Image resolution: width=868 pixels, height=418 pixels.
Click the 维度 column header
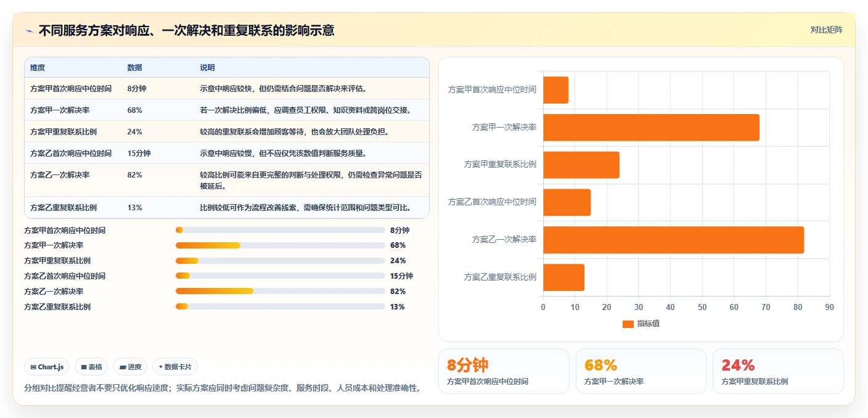pos(38,67)
